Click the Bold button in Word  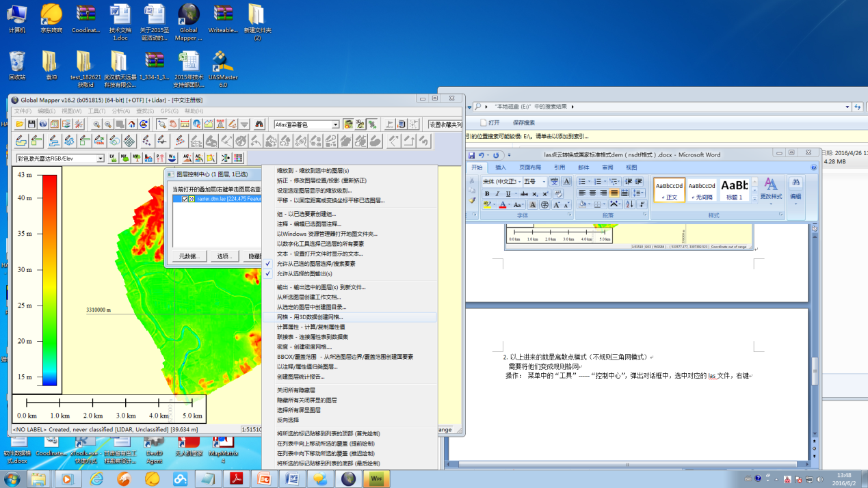point(487,194)
